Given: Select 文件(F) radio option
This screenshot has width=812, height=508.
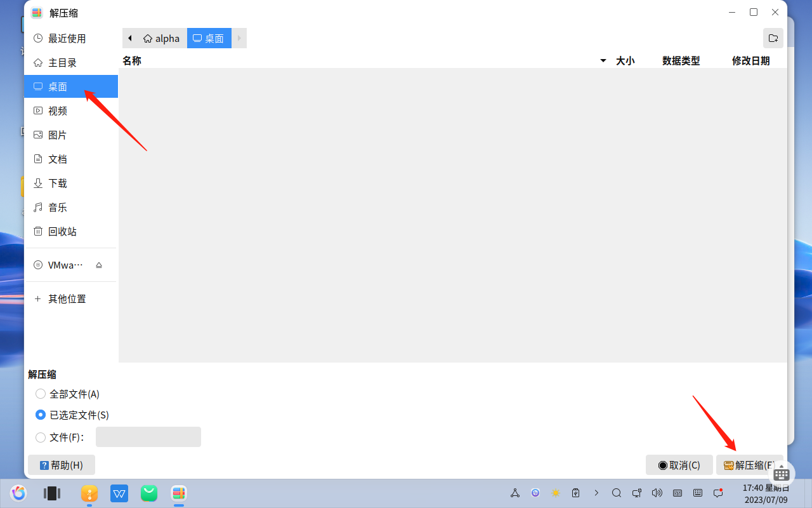Looking at the screenshot, I should coord(60,437).
